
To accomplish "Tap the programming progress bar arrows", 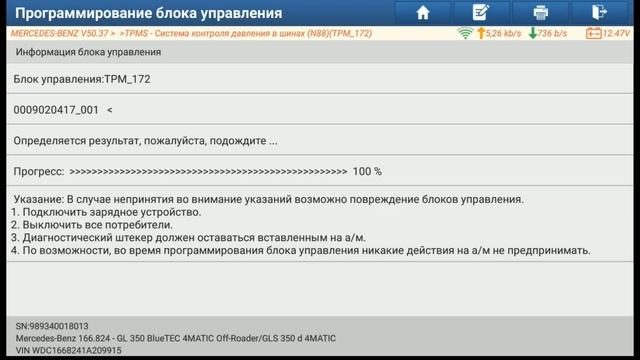I will click(x=208, y=172).
